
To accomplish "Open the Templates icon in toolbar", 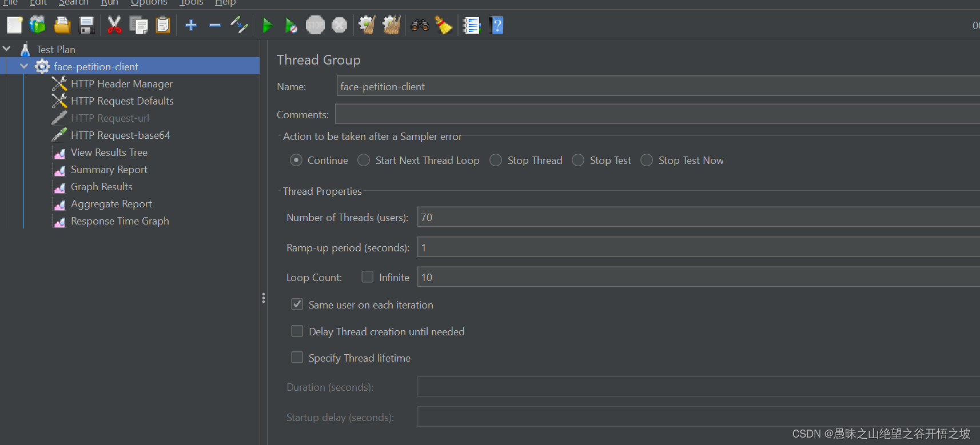I will [x=38, y=25].
